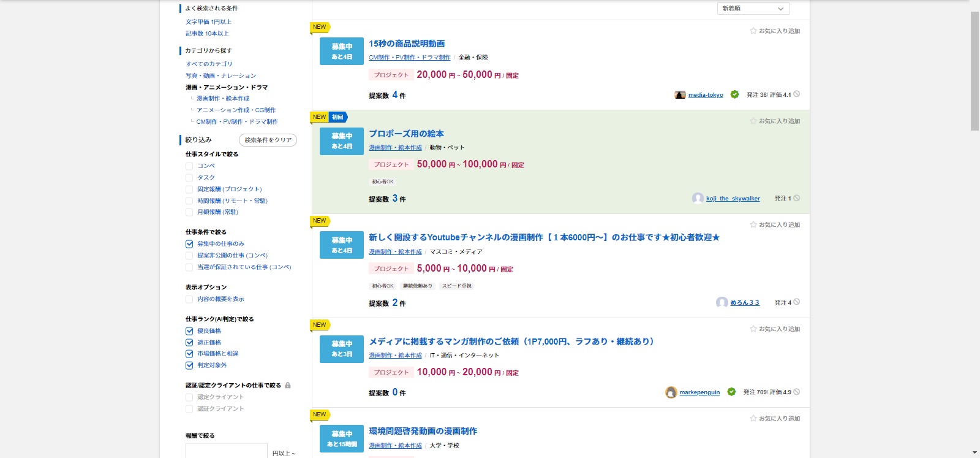The width and height of the screenshot is (980, 458).
Task: Click block icon beside koji_the_skywalker 発注 1
Action: [797, 198]
